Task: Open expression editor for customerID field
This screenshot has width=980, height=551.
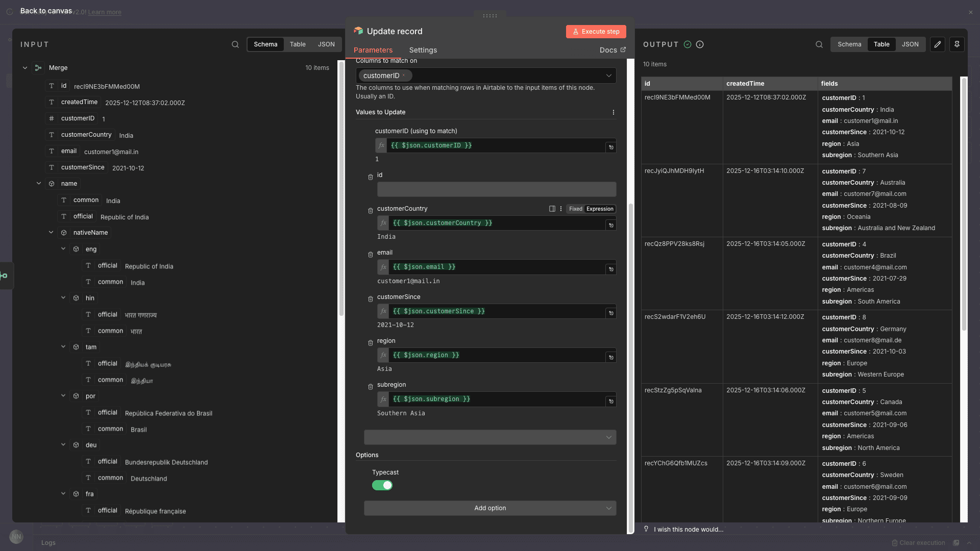Action: tap(611, 147)
